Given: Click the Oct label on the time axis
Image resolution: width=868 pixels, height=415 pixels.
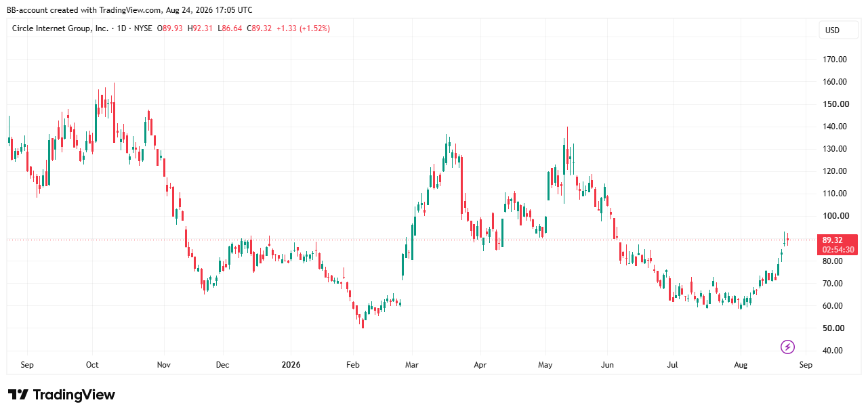Looking at the screenshot, I should click(x=92, y=365).
